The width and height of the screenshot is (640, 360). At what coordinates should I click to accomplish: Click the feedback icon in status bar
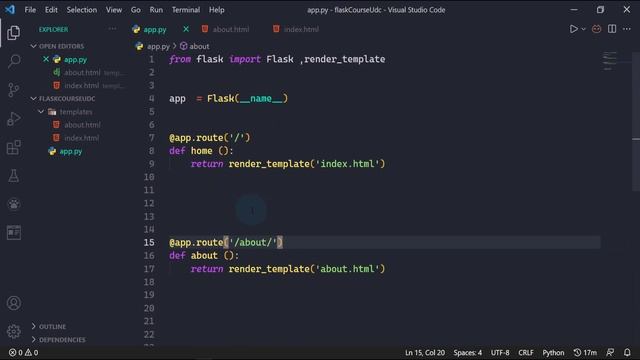(610, 352)
